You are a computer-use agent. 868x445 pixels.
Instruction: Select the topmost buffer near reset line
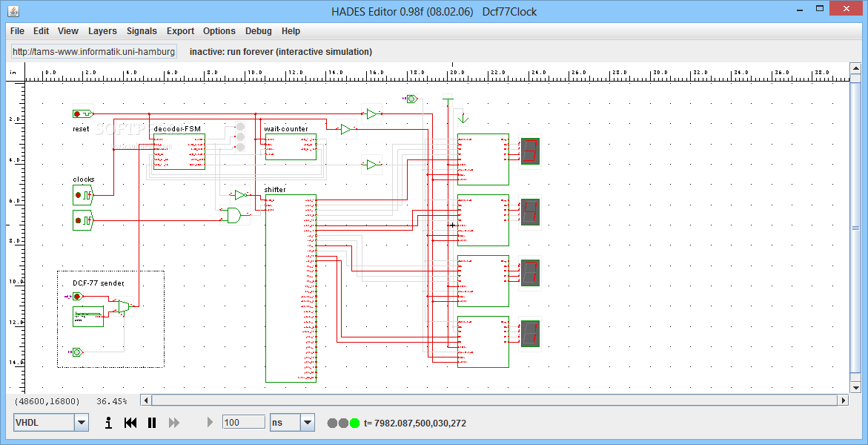click(x=372, y=114)
